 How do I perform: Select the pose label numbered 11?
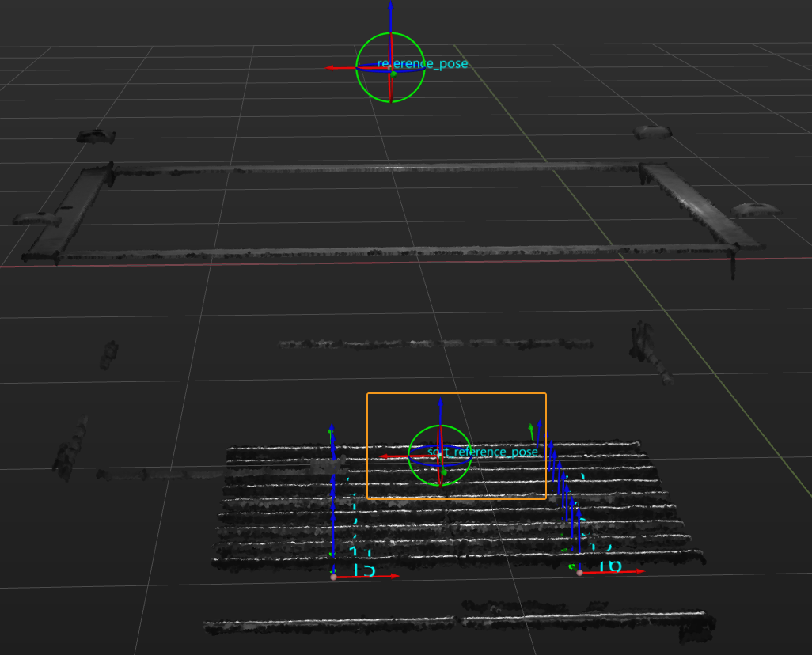click(360, 552)
